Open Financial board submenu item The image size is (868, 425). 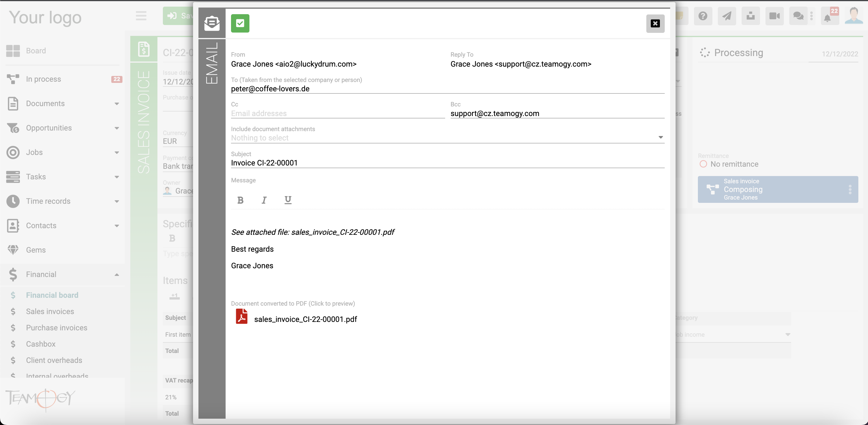click(x=52, y=295)
